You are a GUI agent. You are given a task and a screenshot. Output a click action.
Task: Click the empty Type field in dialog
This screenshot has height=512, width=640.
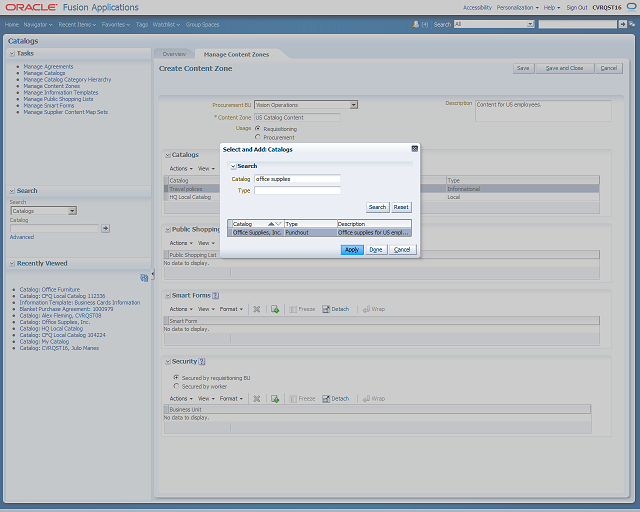297,190
